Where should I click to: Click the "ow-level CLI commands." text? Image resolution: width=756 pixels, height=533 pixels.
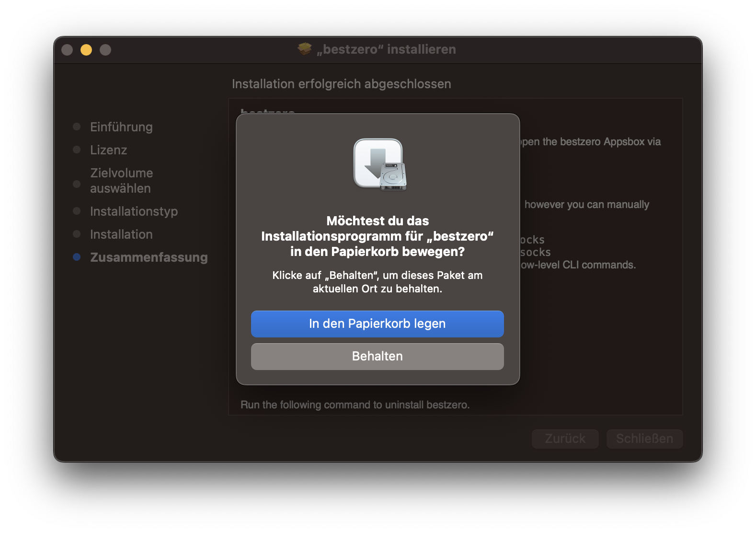(x=578, y=265)
